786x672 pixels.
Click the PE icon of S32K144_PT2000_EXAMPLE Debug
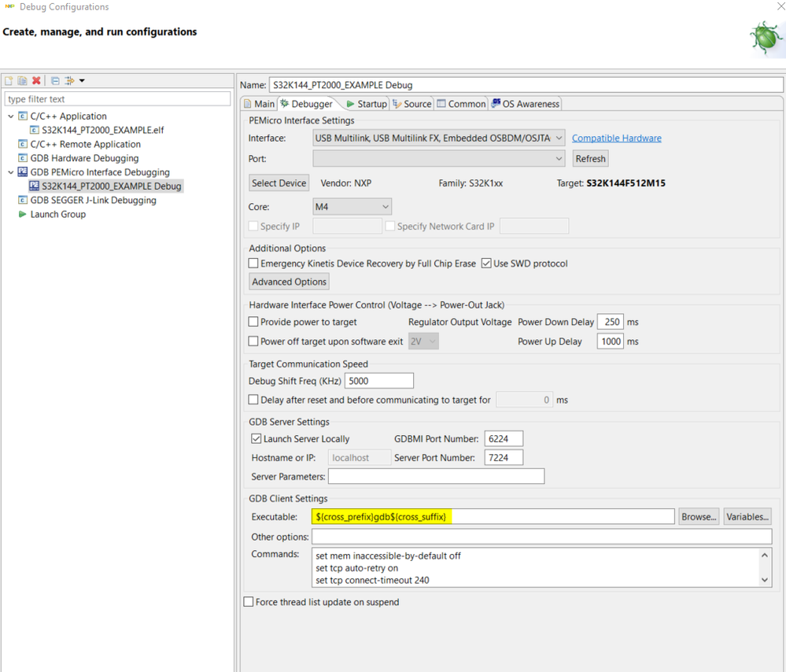click(x=34, y=186)
